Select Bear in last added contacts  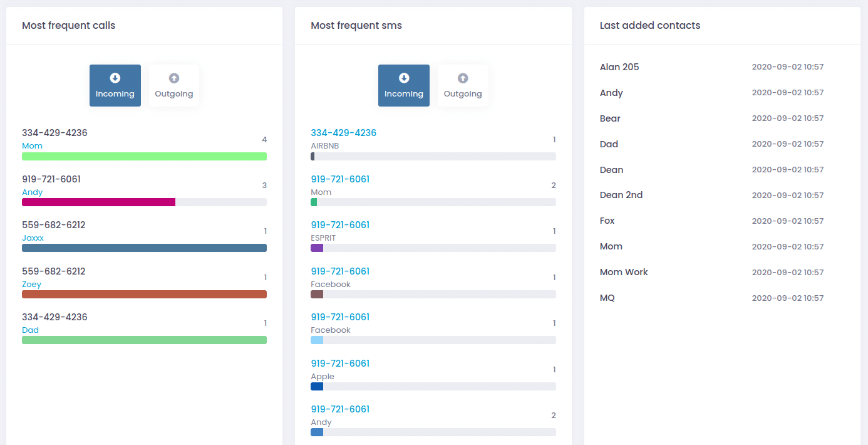(x=610, y=118)
